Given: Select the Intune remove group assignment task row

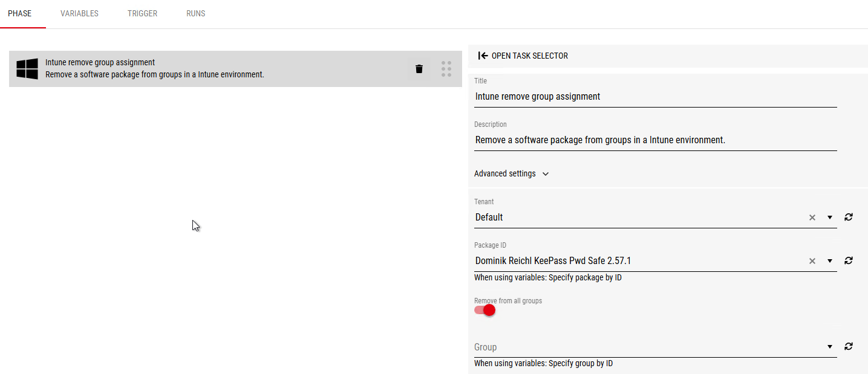Looking at the screenshot, I should point(235,69).
